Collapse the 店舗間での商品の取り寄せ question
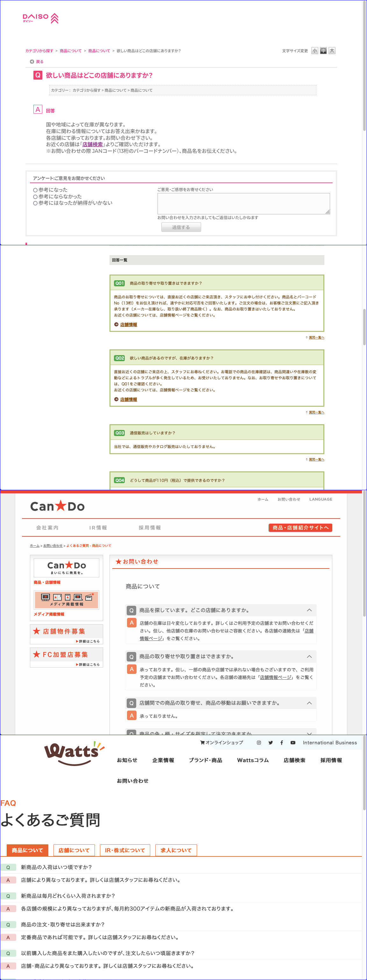Image resolution: width=367 pixels, height=980 pixels. click(x=309, y=703)
